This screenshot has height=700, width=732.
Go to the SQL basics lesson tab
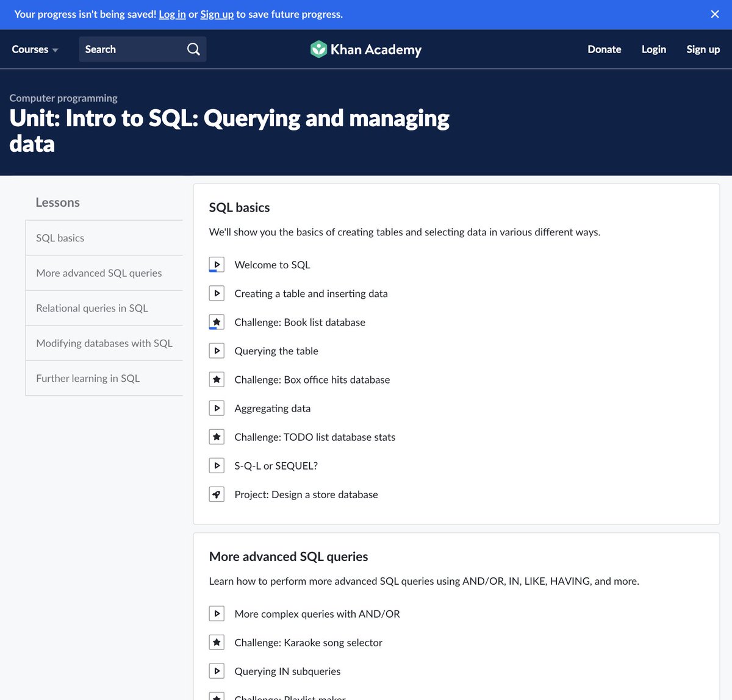point(104,238)
